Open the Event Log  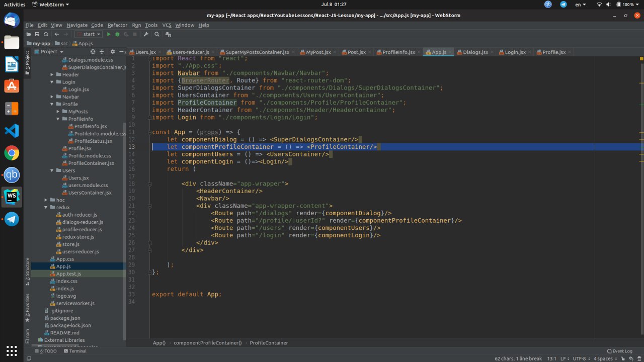tap(619, 351)
